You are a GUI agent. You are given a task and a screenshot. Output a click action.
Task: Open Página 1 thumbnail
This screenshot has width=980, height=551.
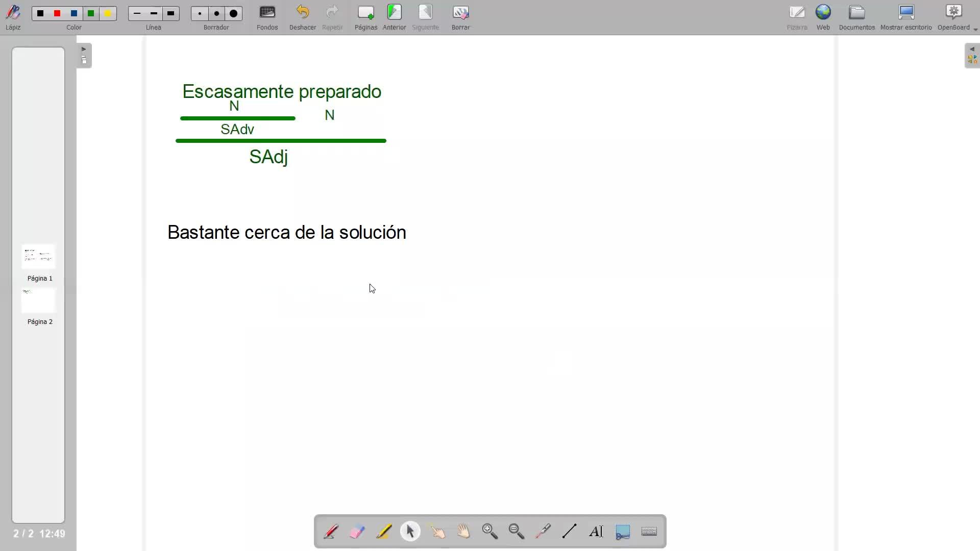pos(39,257)
